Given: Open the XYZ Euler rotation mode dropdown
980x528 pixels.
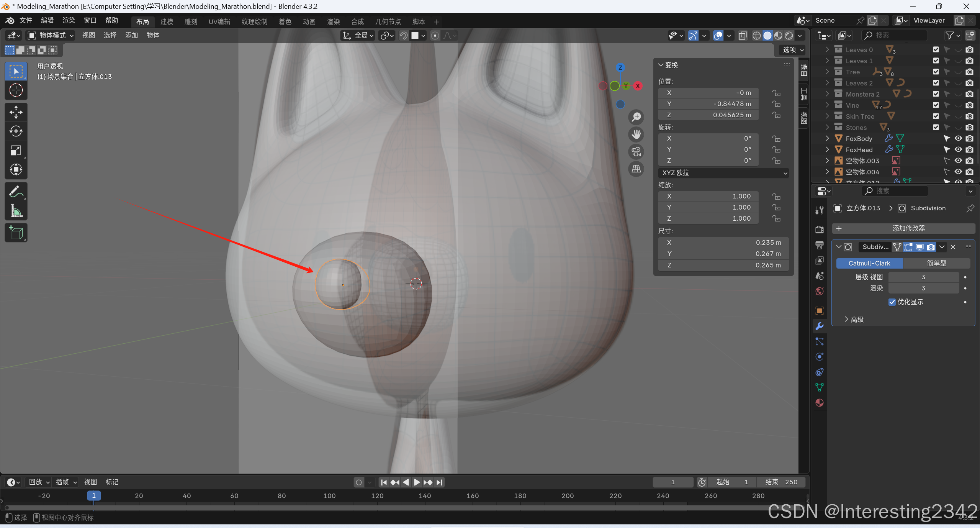Looking at the screenshot, I should coord(723,173).
